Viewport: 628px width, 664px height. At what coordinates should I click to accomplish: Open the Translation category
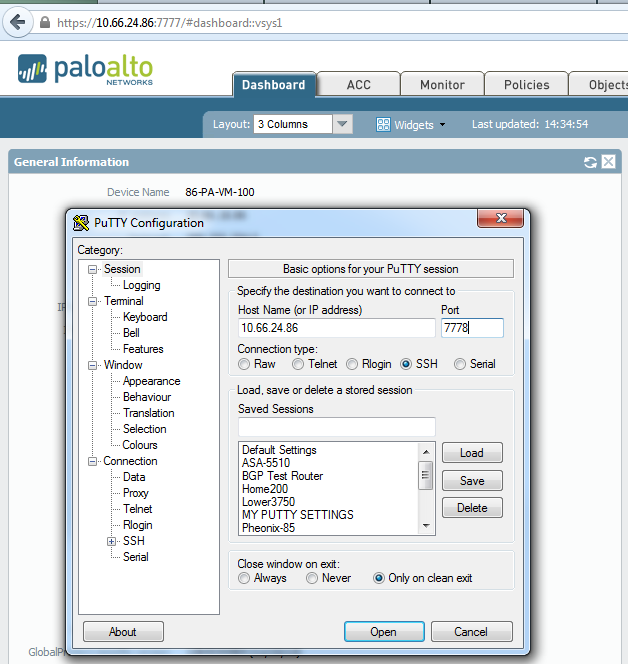(x=149, y=413)
